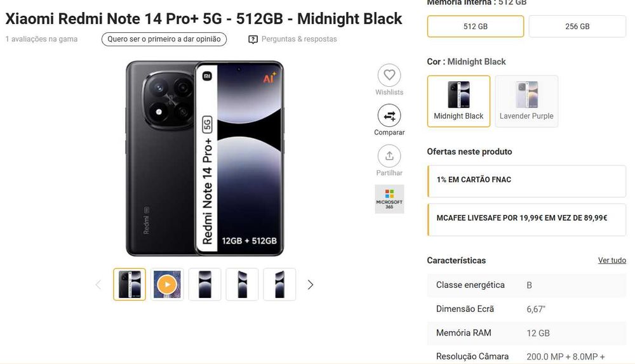This screenshot has width=635, height=364.
Task: Click the Comparar arrows icon
Action: (389, 116)
